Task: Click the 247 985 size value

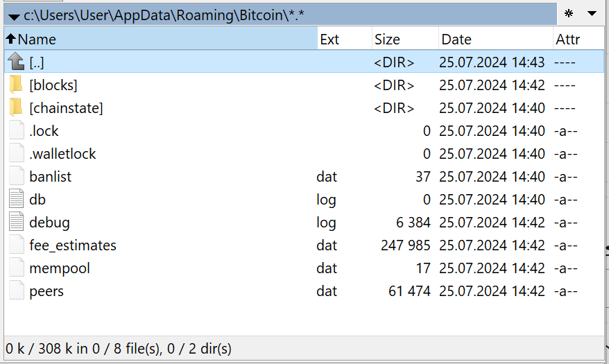Action: 406,245
